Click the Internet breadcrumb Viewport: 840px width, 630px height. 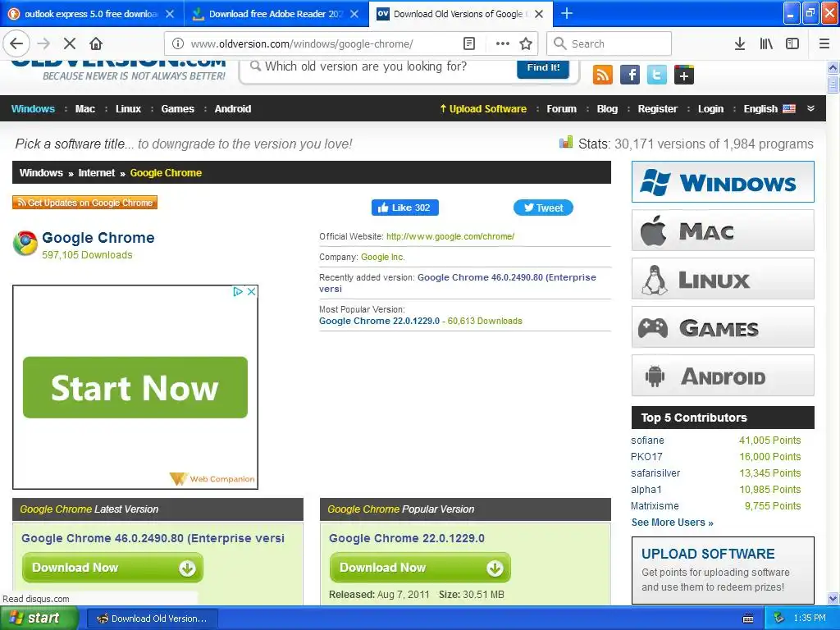(x=97, y=173)
